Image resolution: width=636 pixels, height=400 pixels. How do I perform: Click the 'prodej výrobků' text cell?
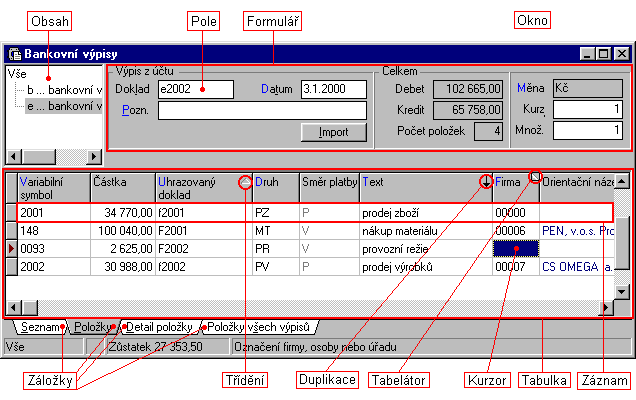click(x=426, y=267)
